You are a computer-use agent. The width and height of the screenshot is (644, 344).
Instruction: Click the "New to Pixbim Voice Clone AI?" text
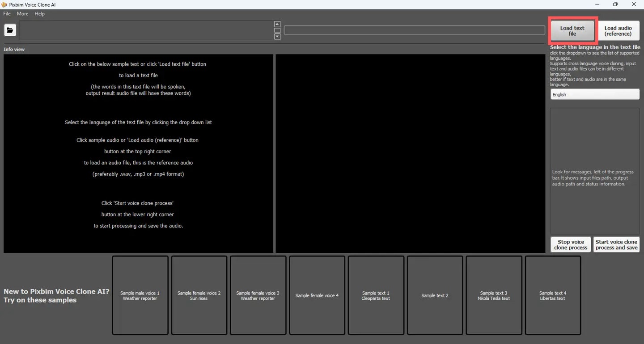56,291
